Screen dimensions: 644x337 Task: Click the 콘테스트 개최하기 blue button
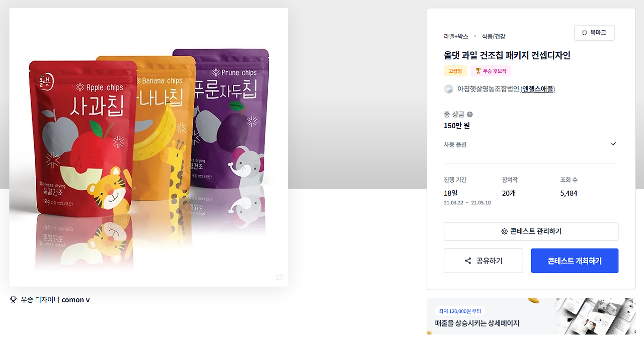pos(575,261)
